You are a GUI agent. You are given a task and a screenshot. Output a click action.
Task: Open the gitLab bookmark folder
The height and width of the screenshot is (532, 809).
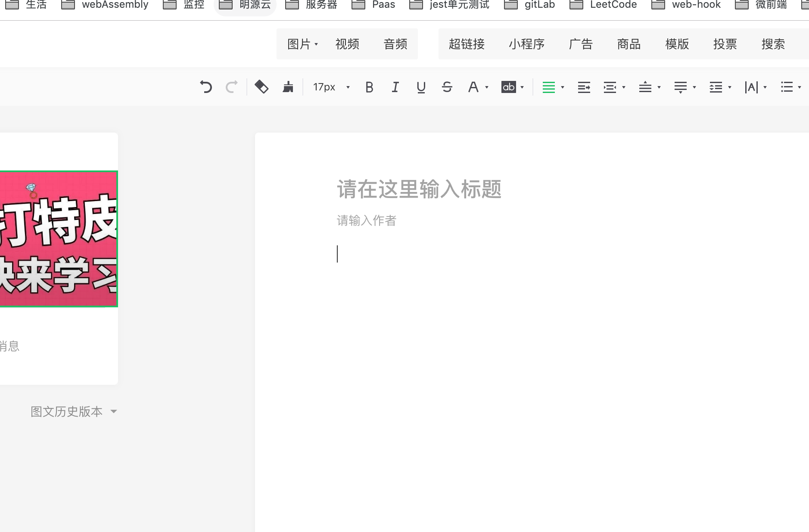[x=529, y=5]
